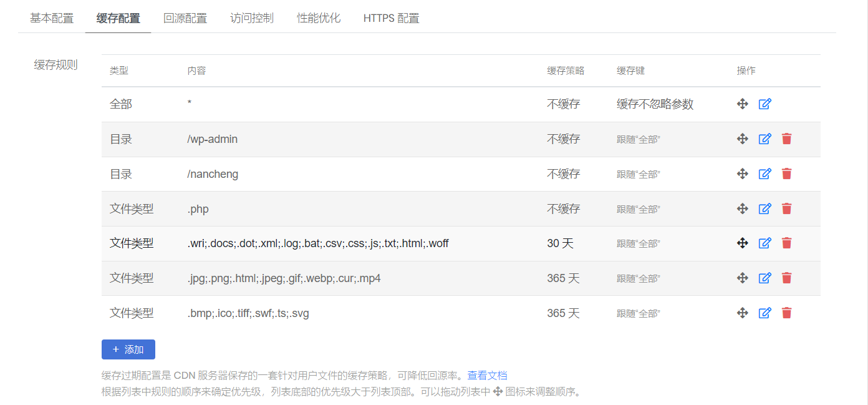This screenshot has width=868, height=405.
Task: Edit the wildcard "全部" cache rule
Action: click(x=765, y=104)
